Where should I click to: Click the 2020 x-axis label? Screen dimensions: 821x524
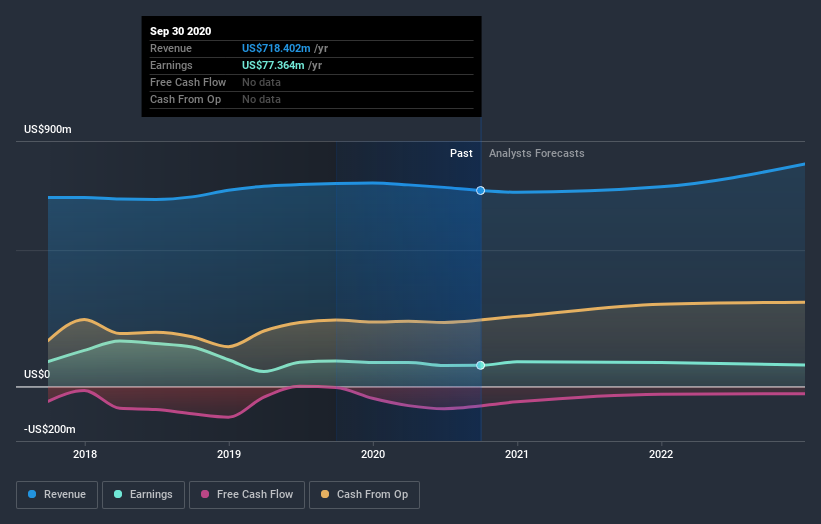373,454
